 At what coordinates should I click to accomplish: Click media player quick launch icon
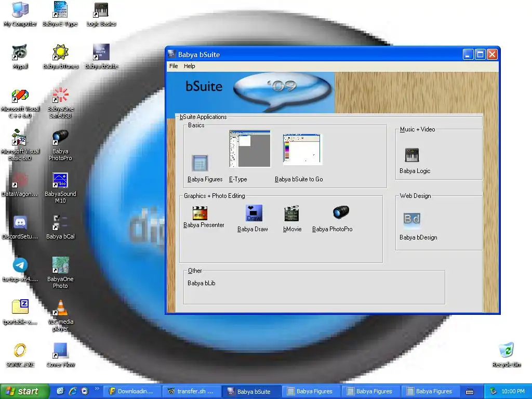[x=85, y=391]
